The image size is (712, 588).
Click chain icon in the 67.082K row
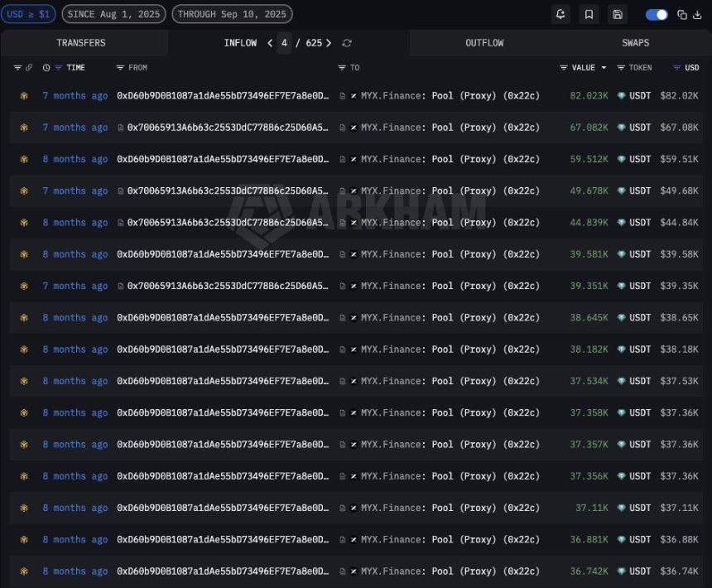click(24, 128)
